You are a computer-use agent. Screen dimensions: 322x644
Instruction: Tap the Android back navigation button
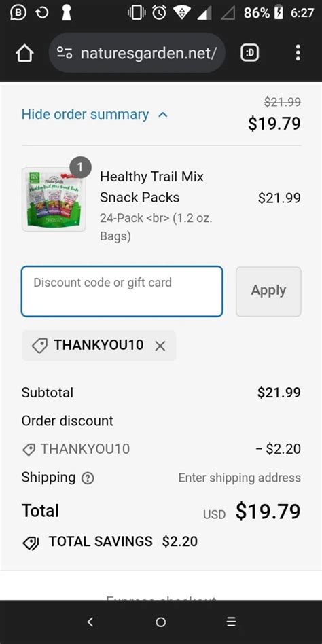tap(90, 622)
